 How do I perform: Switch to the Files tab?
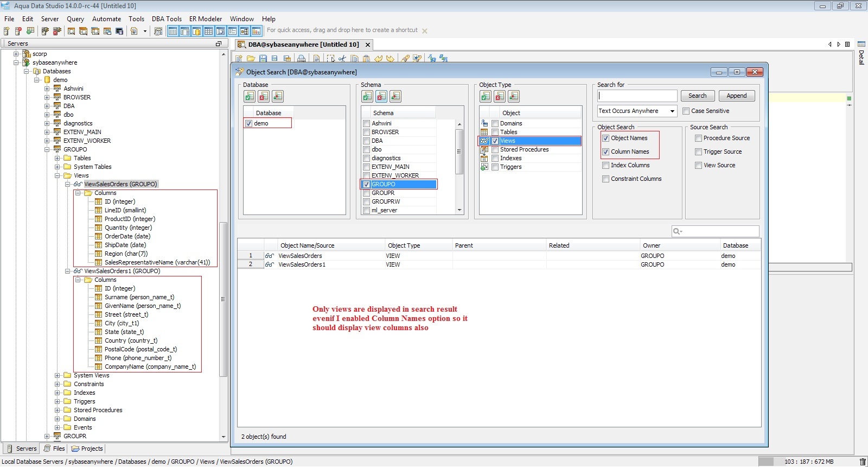pos(54,449)
